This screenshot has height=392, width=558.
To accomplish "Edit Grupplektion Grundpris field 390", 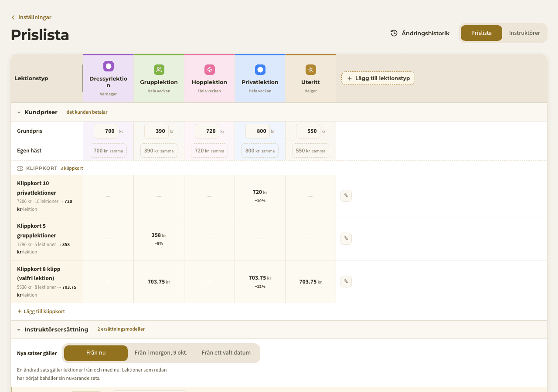I will pos(157,131).
